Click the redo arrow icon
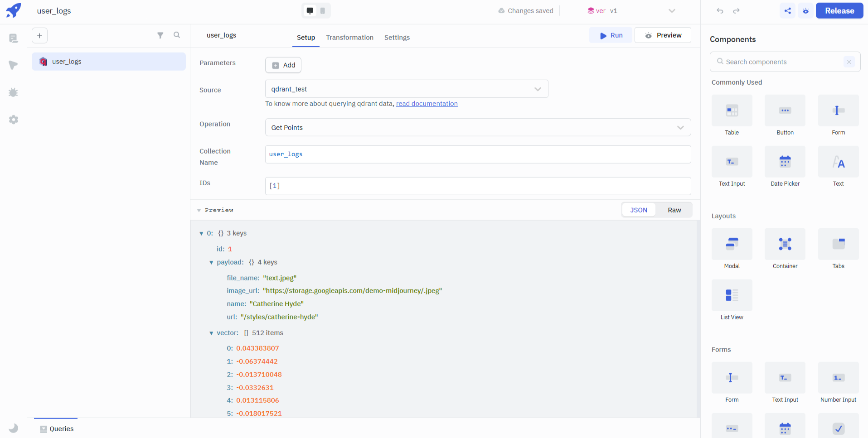 (x=736, y=11)
